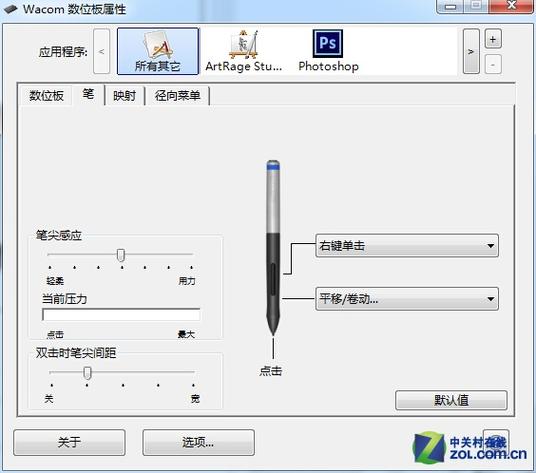This screenshot has width=536, height=473.
Task: Click the 关 label on double-click slider
Action: [49, 398]
